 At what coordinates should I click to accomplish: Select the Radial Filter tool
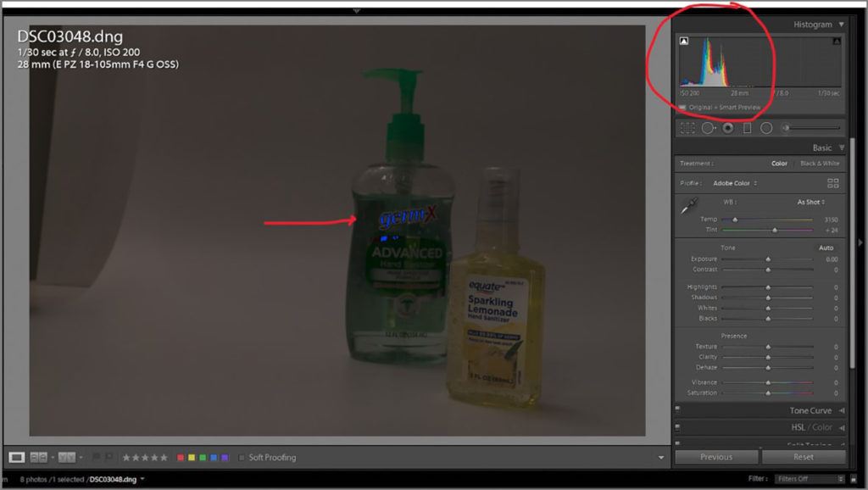click(x=766, y=128)
